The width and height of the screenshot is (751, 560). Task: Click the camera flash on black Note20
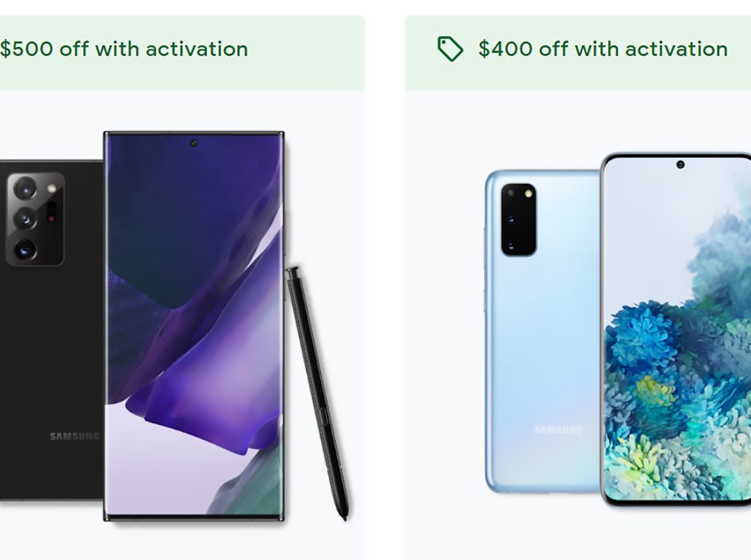[x=51, y=188]
